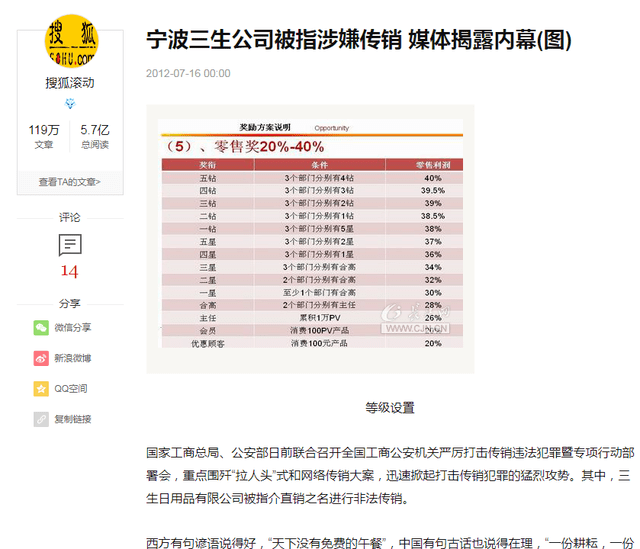Image resolution: width=640 pixels, height=549 pixels.
Task: Click the paragraph starting 国家工商总局
Action: 390,476
